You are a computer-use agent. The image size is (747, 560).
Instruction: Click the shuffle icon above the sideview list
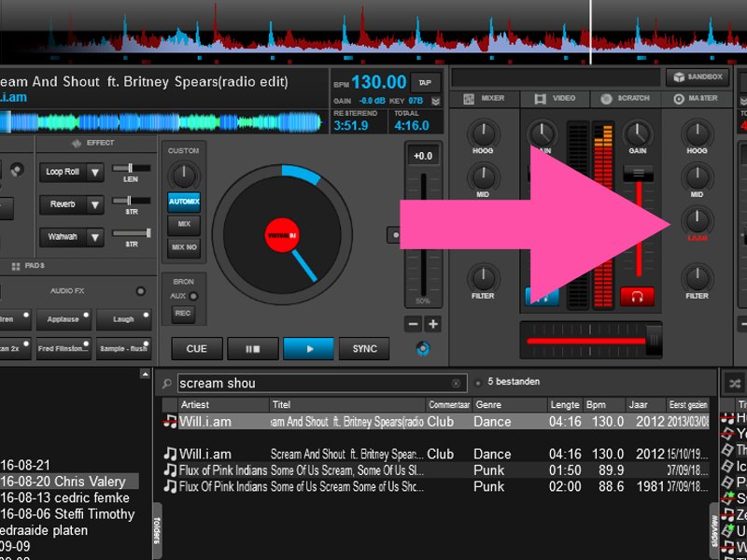tap(734, 383)
